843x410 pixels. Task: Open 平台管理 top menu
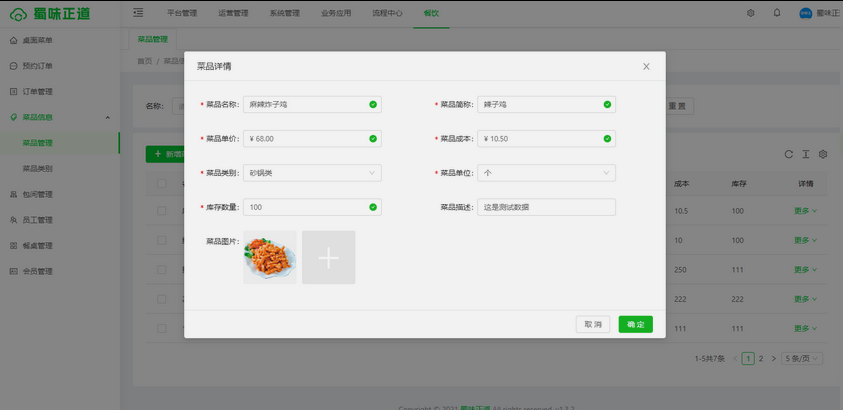(182, 13)
